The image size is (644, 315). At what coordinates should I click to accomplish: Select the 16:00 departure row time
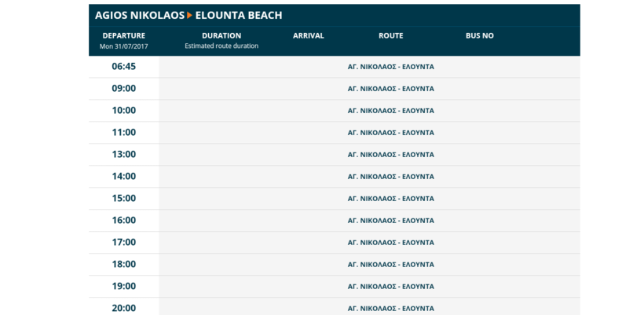tap(123, 221)
